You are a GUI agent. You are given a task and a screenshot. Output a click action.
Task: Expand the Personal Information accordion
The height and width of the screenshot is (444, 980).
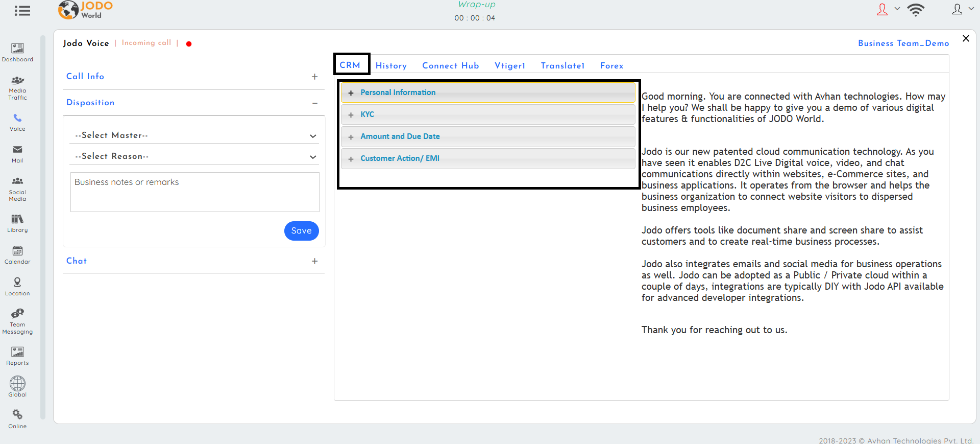[488, 92]
